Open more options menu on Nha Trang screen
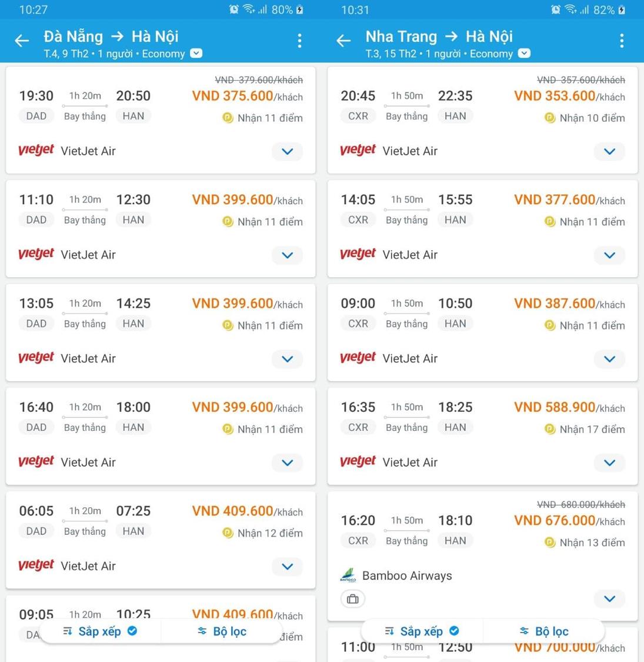The width and height of the screenshot is (644, 662). tap(622, 41)
